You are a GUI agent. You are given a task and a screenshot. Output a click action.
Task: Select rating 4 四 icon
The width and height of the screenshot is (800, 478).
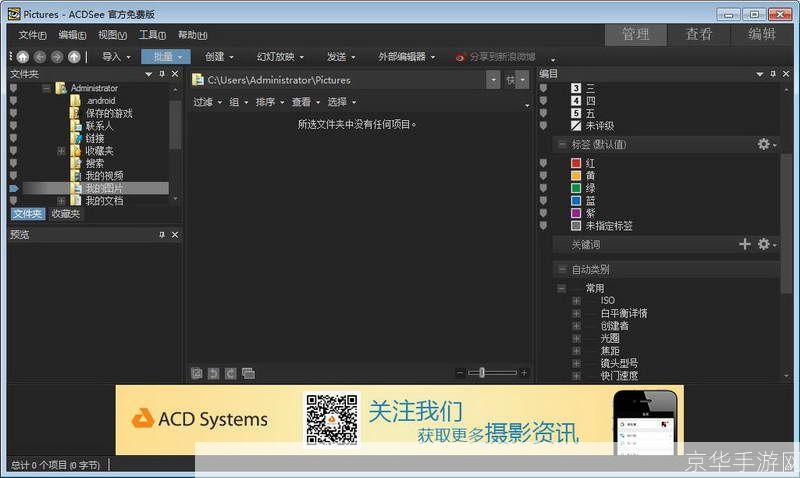point(576,100)
